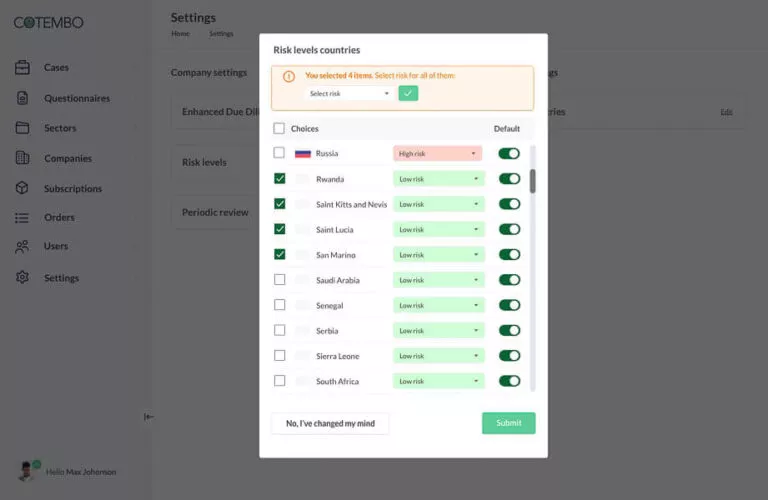Check the Senegal checkbox

280,305
